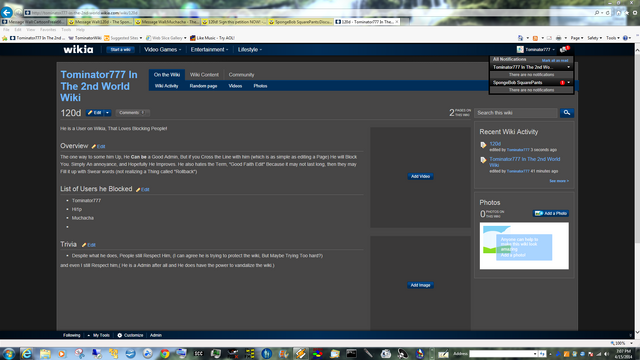The width and height of the screenshot is (640, 360).
Task: Click the Trivia section edit pencil
Action: coord(84,245)
